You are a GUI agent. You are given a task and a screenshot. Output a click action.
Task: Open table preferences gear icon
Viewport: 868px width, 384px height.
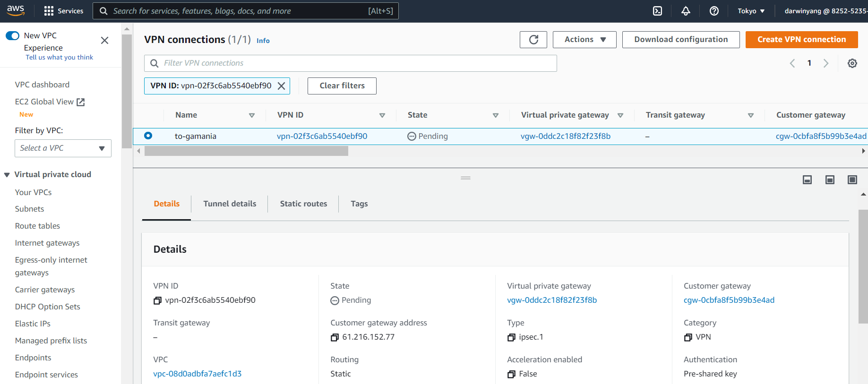(x=852, y=63)
